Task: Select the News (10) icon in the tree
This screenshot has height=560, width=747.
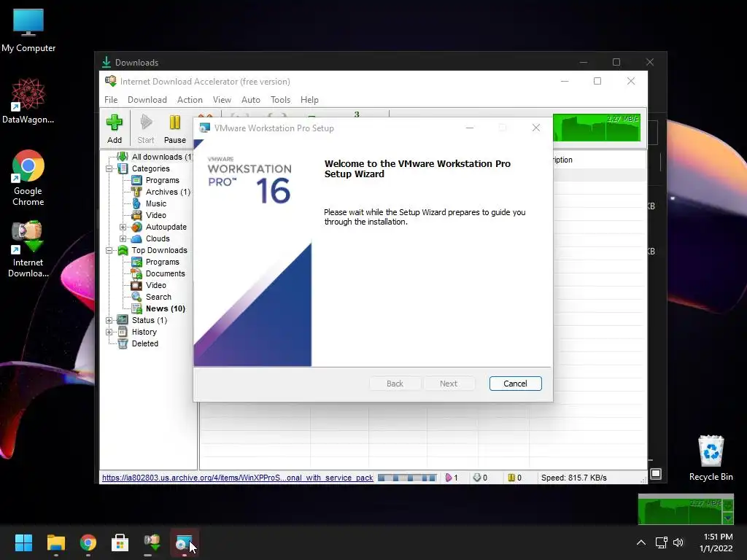Action: (136, 308)
